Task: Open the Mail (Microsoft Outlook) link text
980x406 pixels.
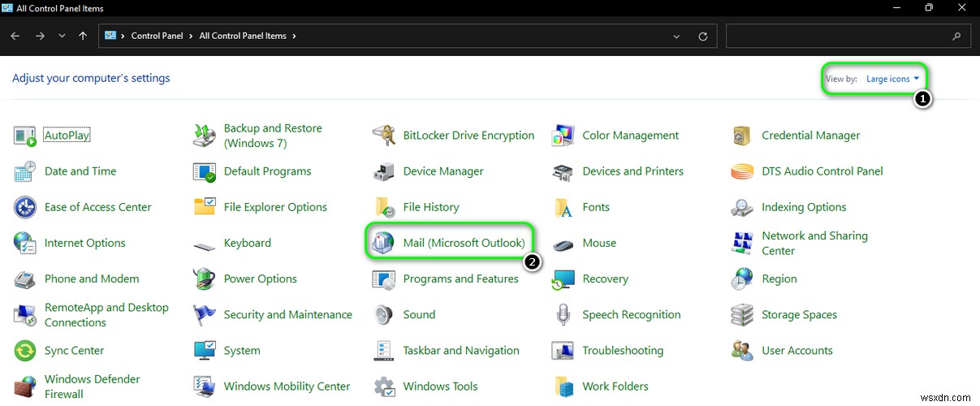Action: [x=464, y=243]
